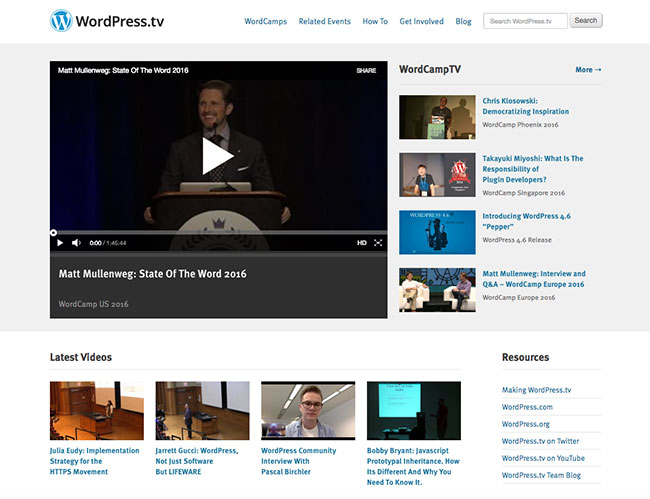
Task: Click WordPress 4.6 Release text
Action: (517, 240)
